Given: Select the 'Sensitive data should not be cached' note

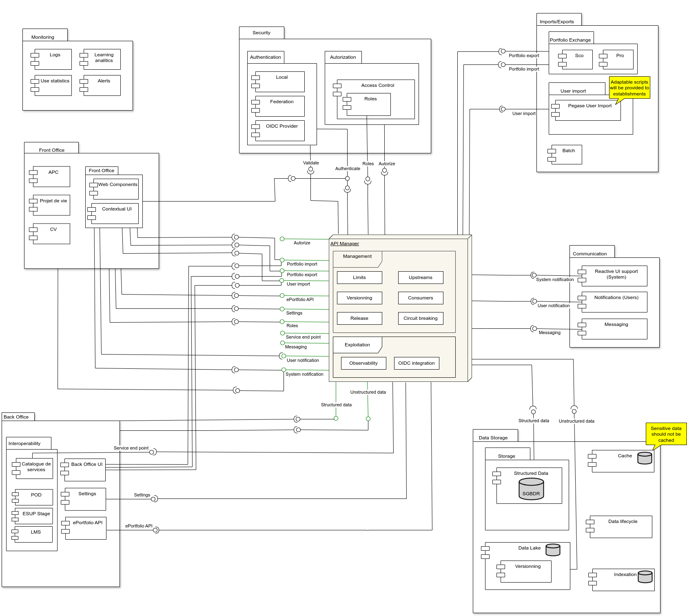Looking at the screenshot, I should coord(666,434).
